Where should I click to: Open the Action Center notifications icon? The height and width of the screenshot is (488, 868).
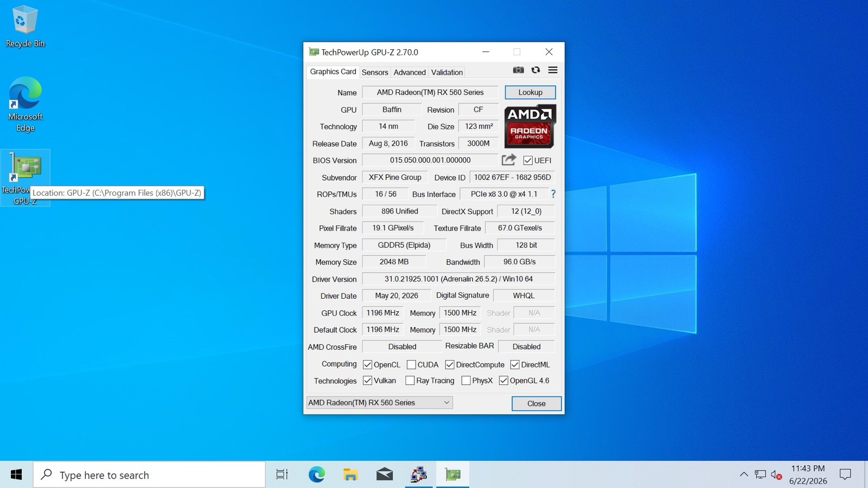pos(845,475)
